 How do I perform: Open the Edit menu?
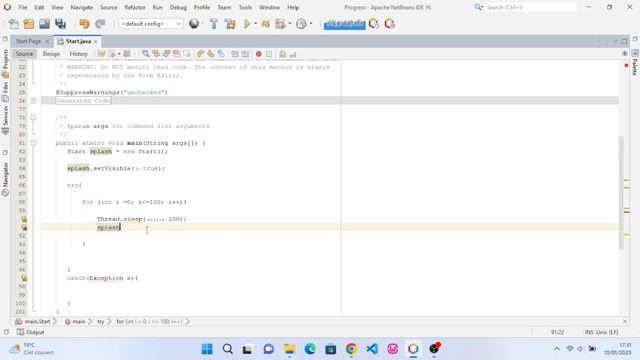pos(39,7)
